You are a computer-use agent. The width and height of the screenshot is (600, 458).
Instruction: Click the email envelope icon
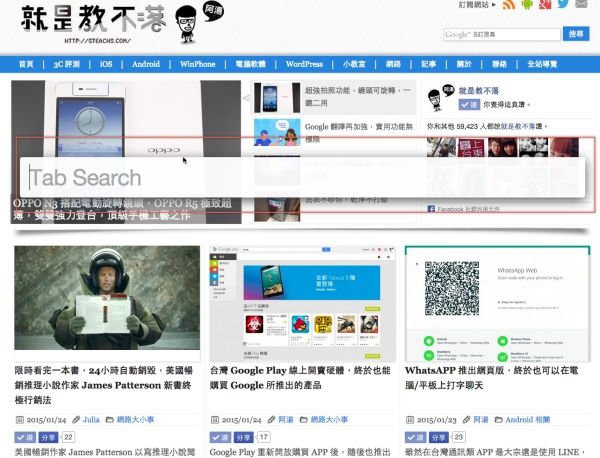click(x=581, y=4)
